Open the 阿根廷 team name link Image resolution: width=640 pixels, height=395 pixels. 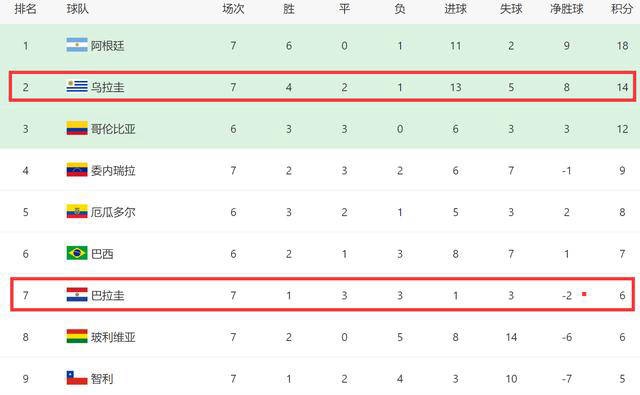pos(107,46)
